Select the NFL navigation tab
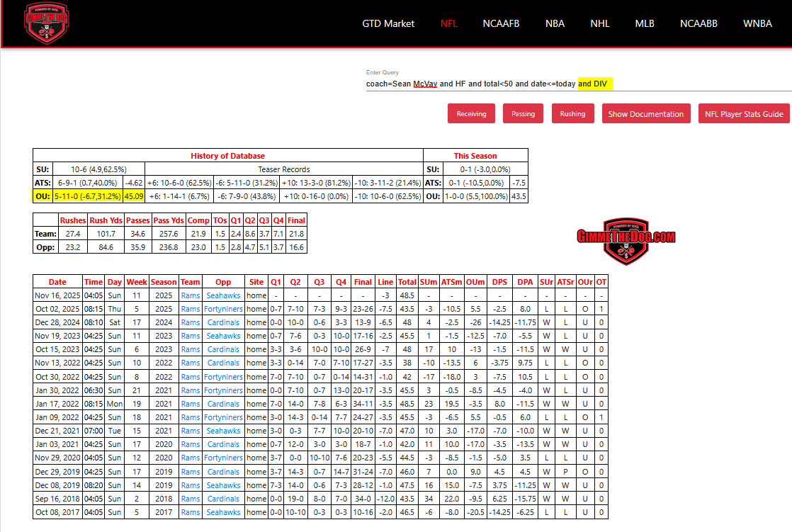 click(448, 24)
